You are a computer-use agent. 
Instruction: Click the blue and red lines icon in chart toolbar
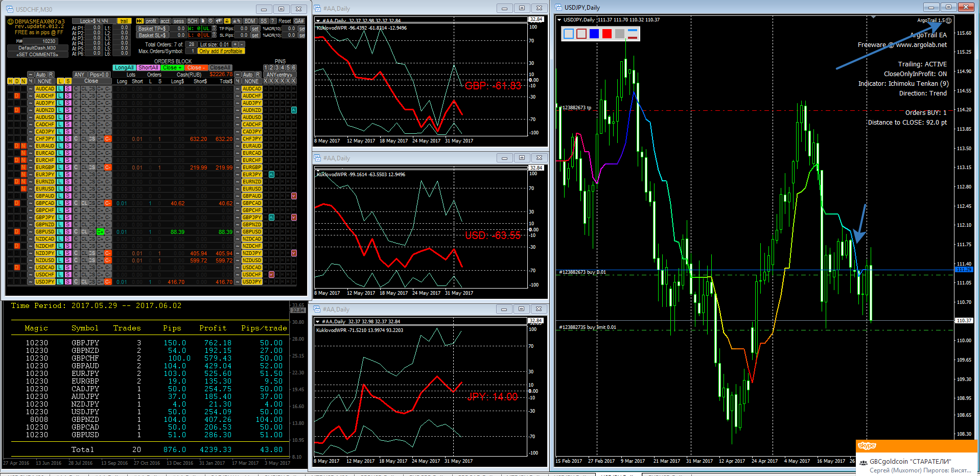tap(633, 34)
